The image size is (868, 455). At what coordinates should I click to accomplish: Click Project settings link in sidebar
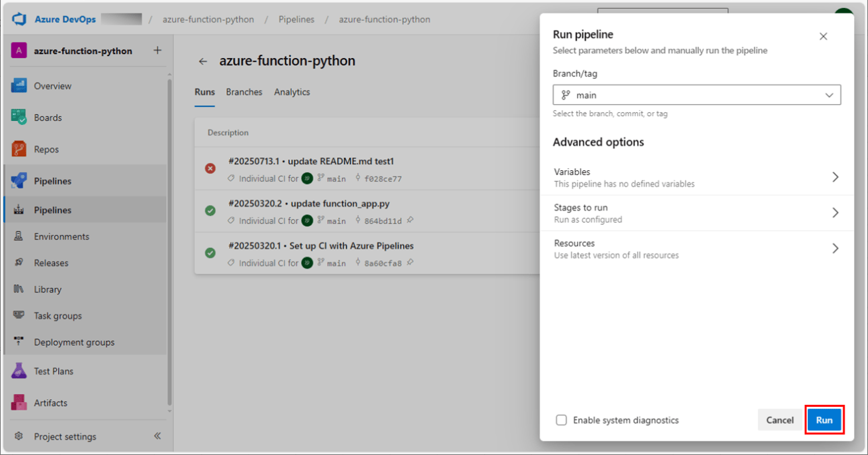(x=65, y=437)
